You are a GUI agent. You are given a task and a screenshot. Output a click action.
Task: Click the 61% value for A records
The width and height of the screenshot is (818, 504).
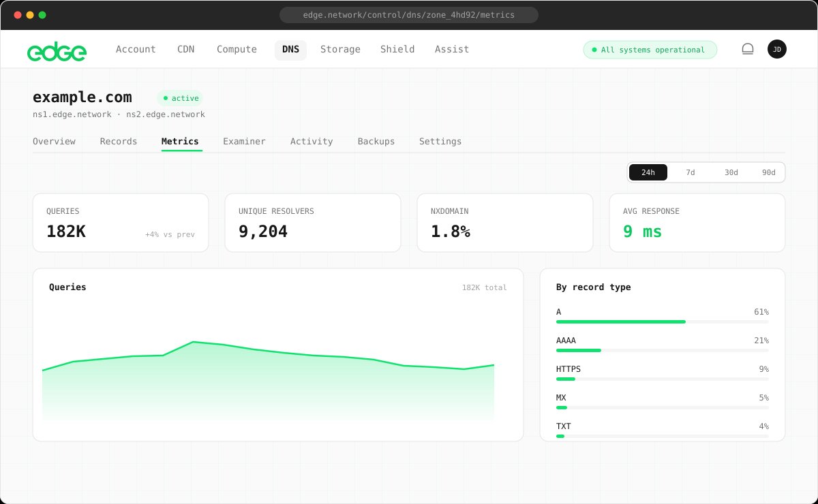coord(761,312)
